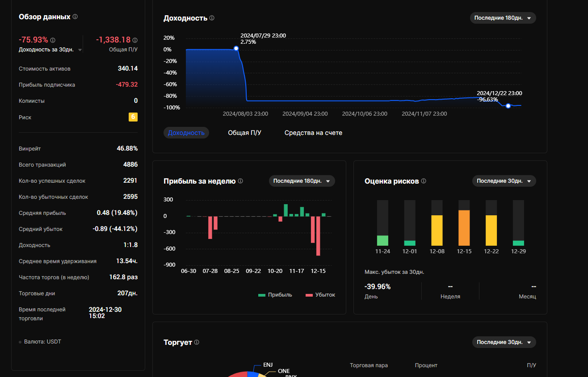This screenshot has height=377, width=588.
Task: Switch to the Общая П/У tab
Action: pyautogui.click(x=244, y=133)
